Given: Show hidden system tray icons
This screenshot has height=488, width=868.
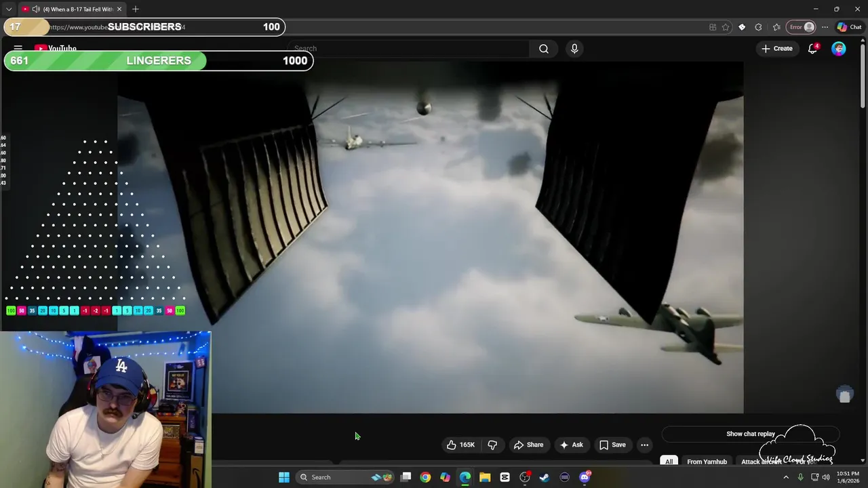Looking at the screenshot, I should [786, 477].
